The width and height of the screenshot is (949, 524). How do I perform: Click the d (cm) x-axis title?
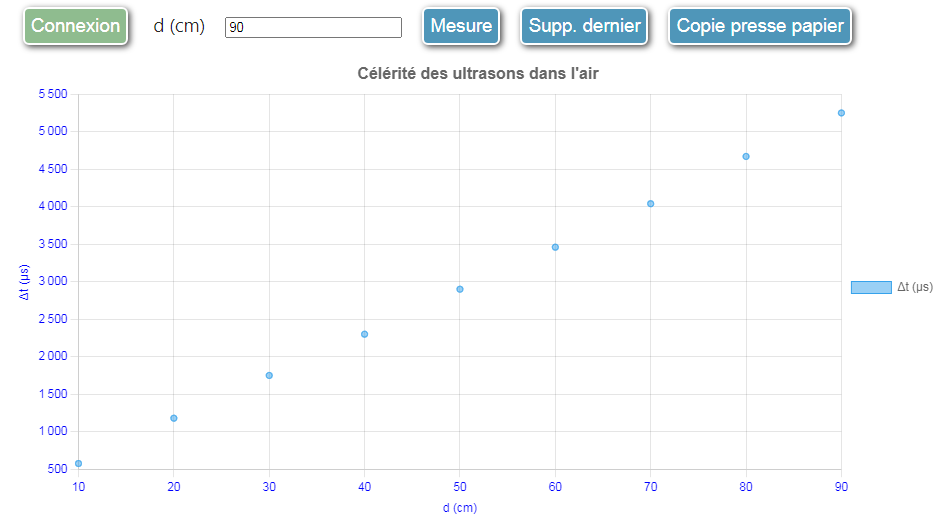(x=460, y=508)
